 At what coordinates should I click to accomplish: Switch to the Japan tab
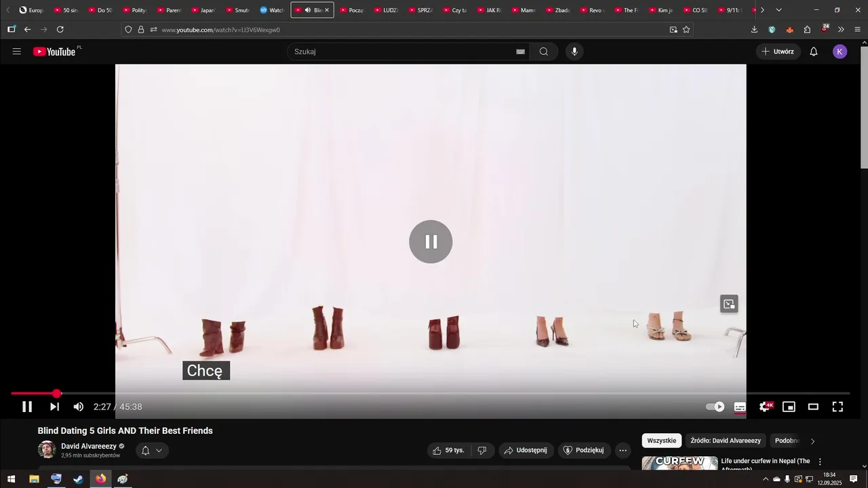pos(203,10)
